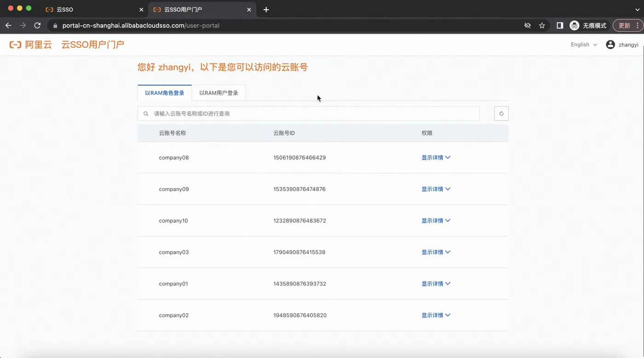Click the magnifier icon in the search box
The image size is (644, 358).
pyautogui.click(x=146, y=114)
